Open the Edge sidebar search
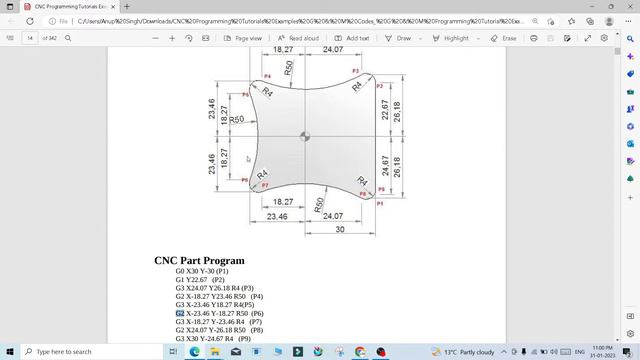This screenshot has width=640, height=360. 630,39
